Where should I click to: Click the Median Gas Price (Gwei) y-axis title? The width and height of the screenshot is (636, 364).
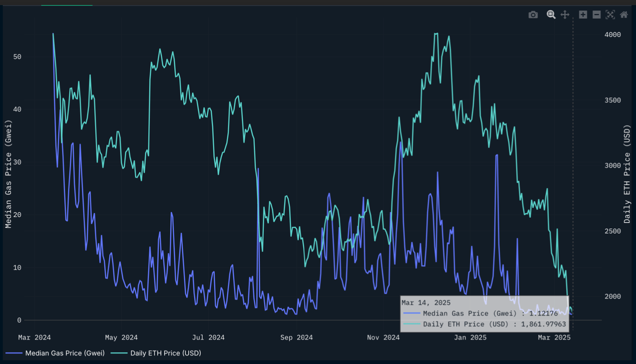coord(8,174)
